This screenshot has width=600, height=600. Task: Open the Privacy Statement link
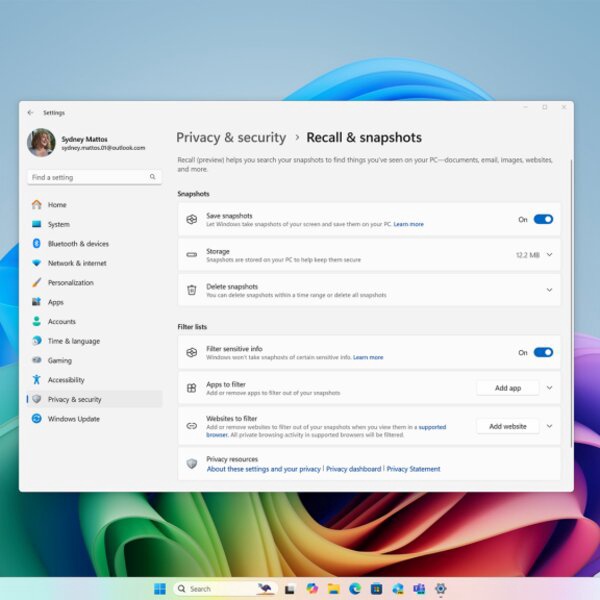click(413, 469)
